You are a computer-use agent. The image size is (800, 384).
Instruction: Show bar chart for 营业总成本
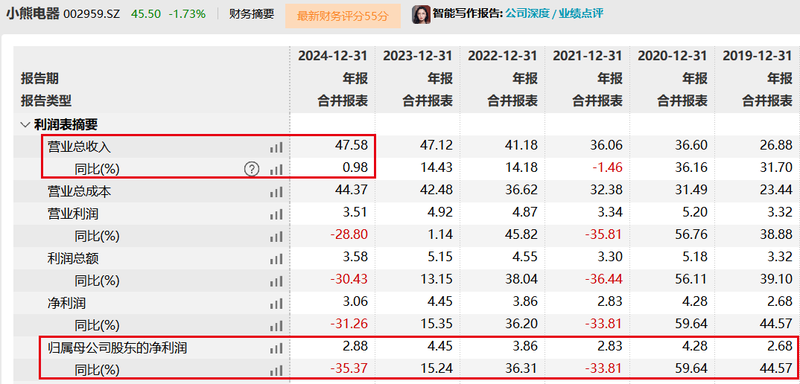tap(276, 192)
